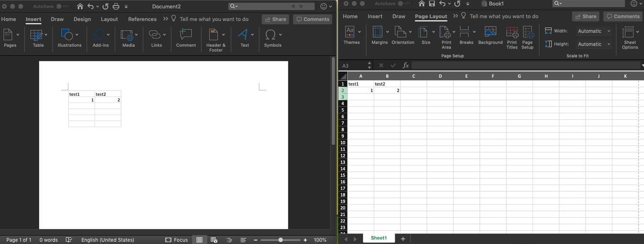Click the Word zoom slider handle
This screenshot has width=644, height=244.
280,240
